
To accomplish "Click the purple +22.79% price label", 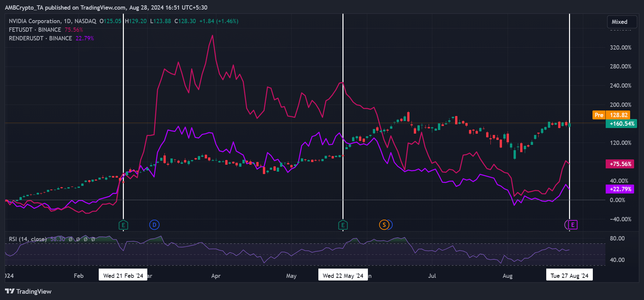I will pyautogui.click(x=620, y=189).
